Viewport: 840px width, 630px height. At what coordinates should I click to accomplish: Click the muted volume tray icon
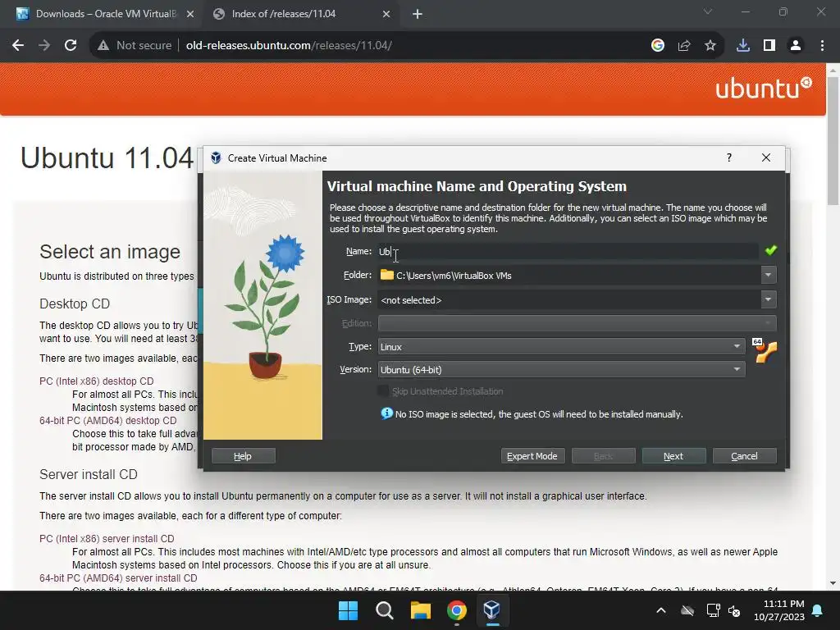pos(734,610)
